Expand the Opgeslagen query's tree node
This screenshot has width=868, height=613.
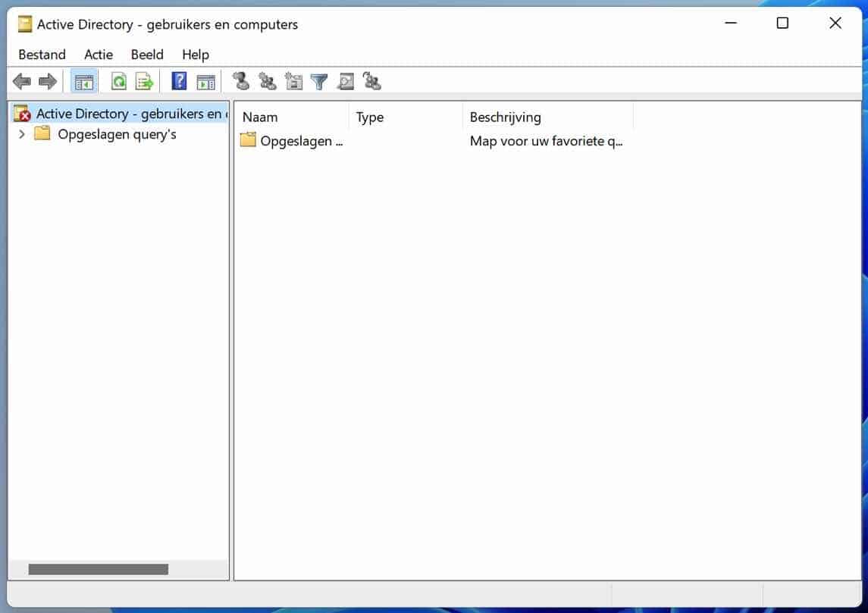click(20, 133)
